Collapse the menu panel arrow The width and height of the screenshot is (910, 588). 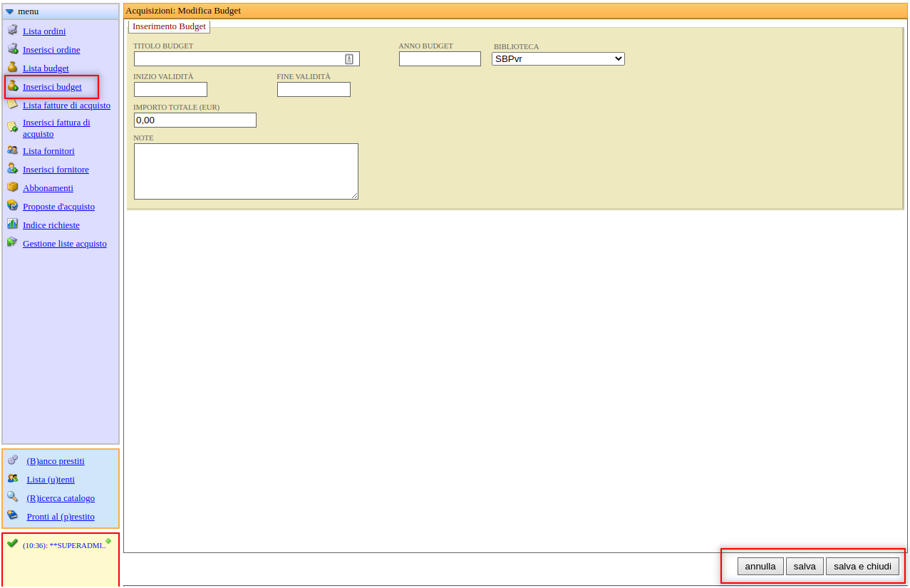tap(10, 11)
